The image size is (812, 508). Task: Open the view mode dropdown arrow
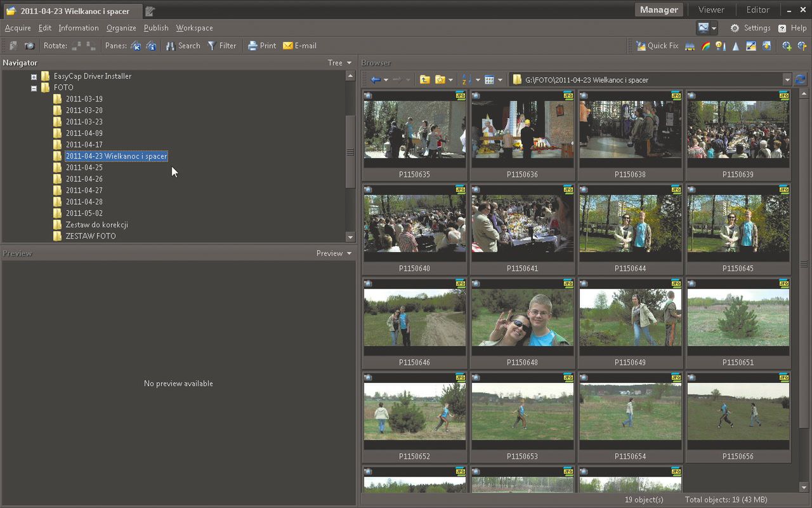[x=500, y=80]
